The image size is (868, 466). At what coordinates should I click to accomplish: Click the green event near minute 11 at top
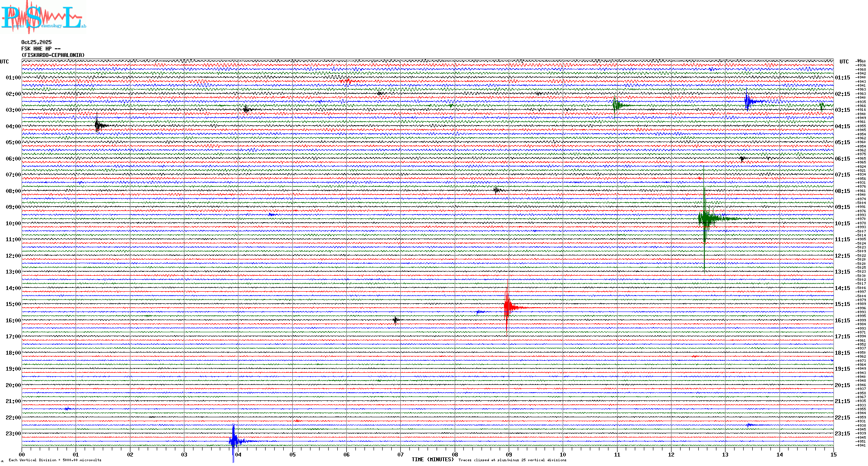[x=615, y=105]
